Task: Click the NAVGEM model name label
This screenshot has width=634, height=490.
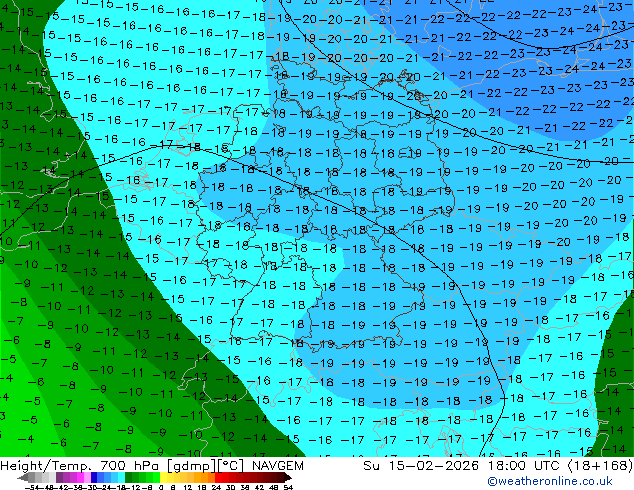Action: pos(278,466)
